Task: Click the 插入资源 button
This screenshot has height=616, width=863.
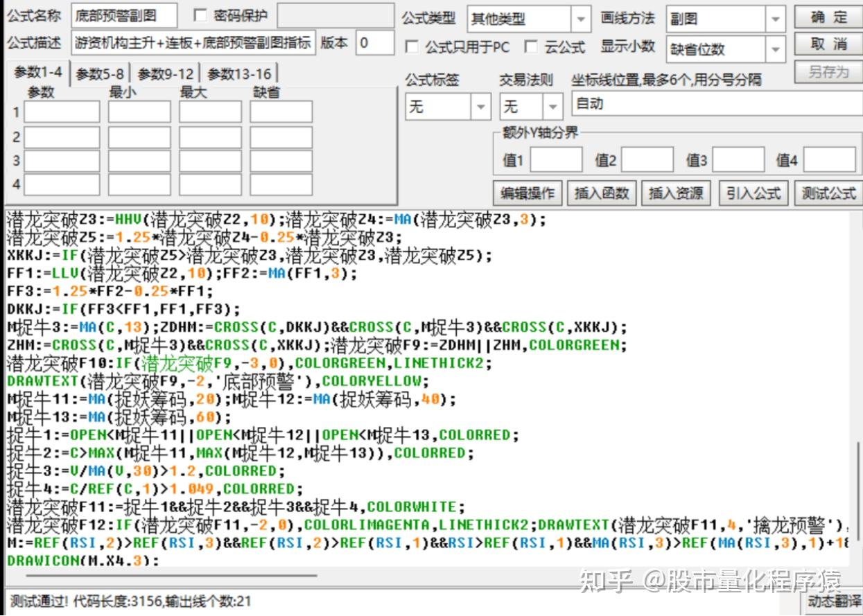Action: pos(676,193)
